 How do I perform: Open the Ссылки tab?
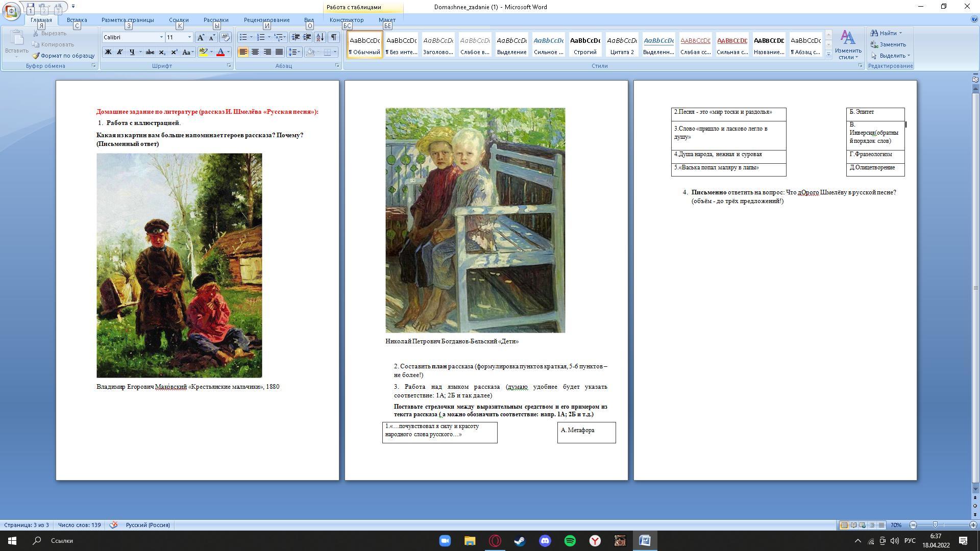click(x=179, y=20)
